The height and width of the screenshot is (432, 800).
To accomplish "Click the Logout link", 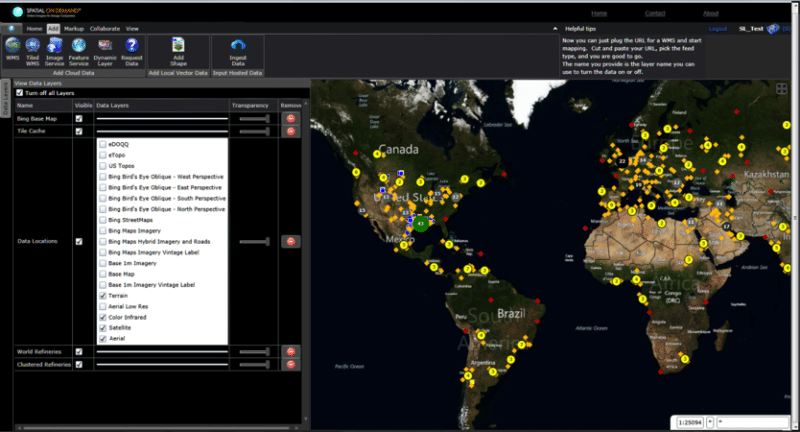I will click(x=717, y=29).
